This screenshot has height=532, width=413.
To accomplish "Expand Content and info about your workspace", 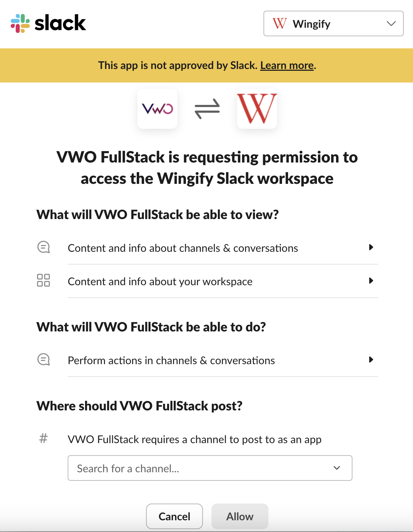I will point(371,281).
